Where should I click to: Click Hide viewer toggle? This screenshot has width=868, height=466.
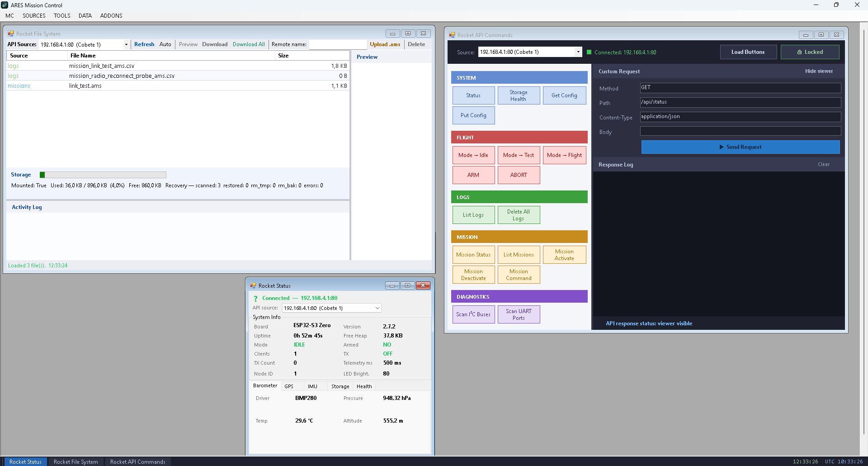pyautogui.click(x=819, y=71)
